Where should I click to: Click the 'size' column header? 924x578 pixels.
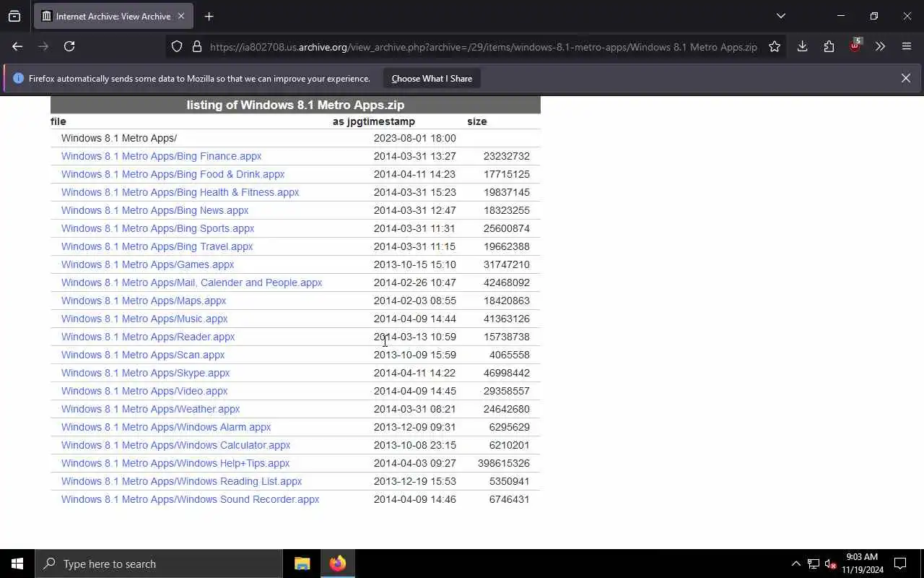coord(477,121)
